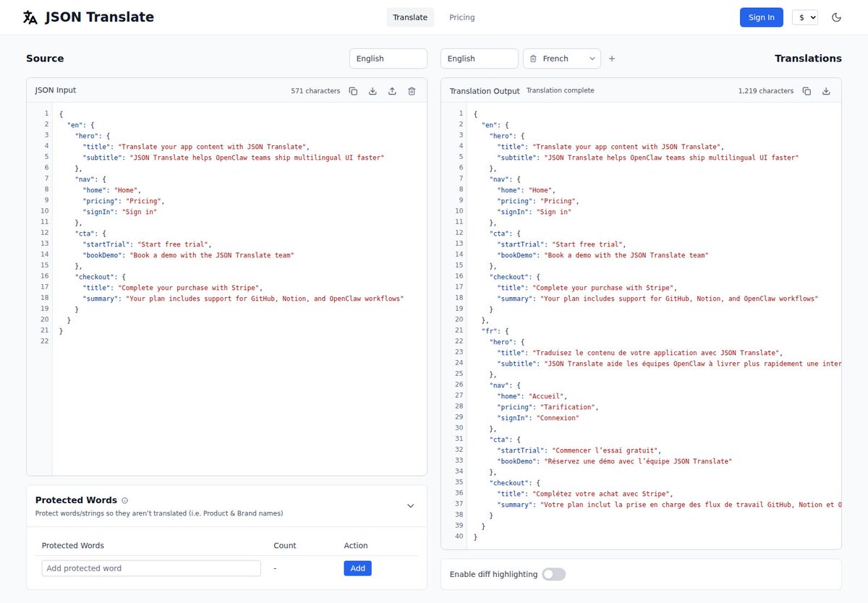Screen dimensions: 868x603
Task: Remove French language via its trash icon
Action: (x=533, y=59)
